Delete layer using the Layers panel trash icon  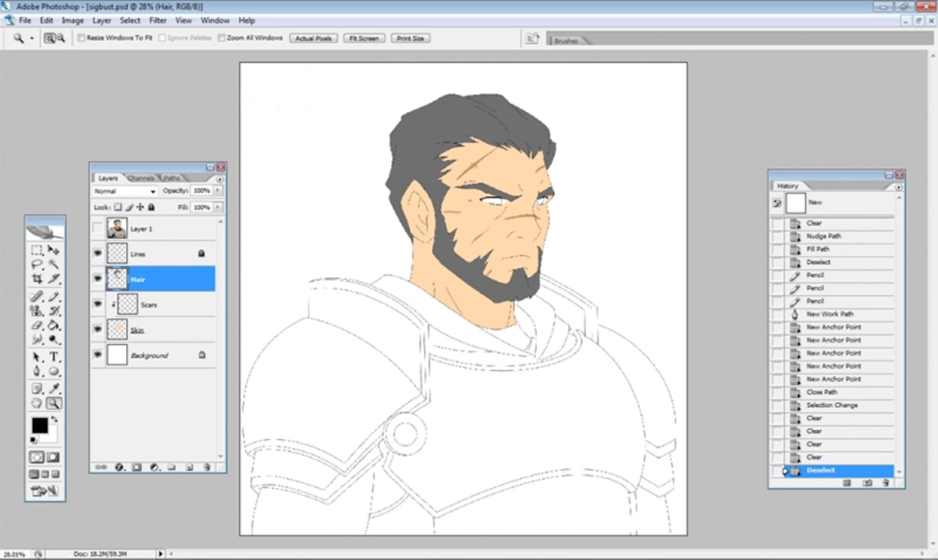(207, 467)
